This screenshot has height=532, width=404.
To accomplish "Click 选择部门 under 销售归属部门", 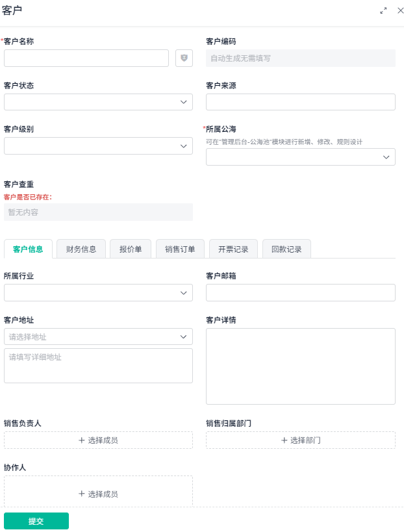I will (300, 440).
